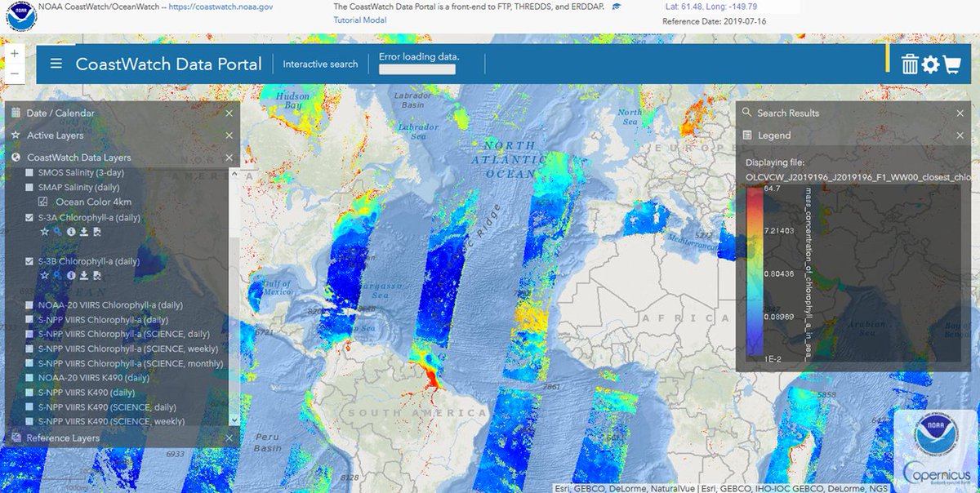Enable S-NPP VIIRS Chlorophyll-a (daily) checkbox
This screenshot has width=980, height=493.
point(30,320)
